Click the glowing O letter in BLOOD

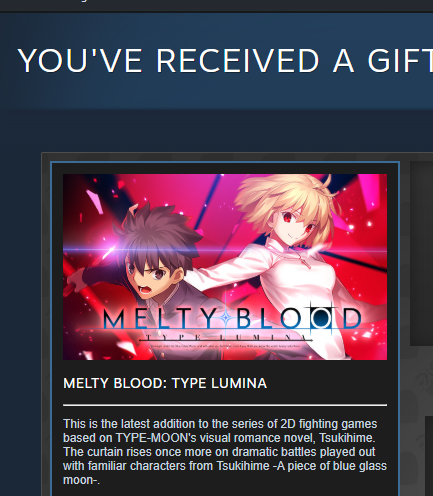[x=322, y=318]
